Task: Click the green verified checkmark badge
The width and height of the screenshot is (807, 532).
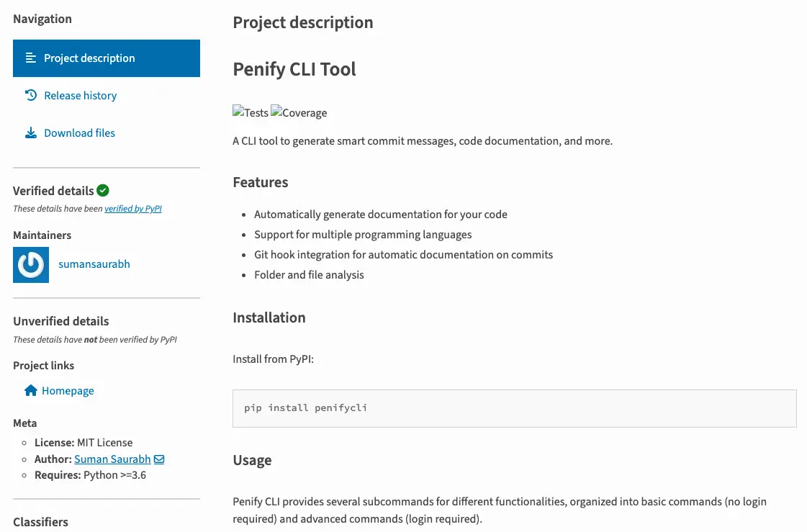Action: pos(103,190)
